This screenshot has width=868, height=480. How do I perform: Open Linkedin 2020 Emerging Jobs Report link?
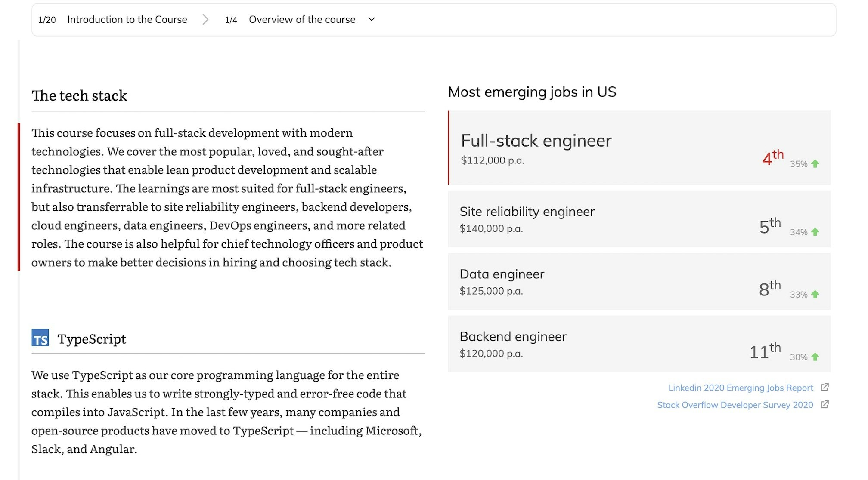(x=740, y=388)
